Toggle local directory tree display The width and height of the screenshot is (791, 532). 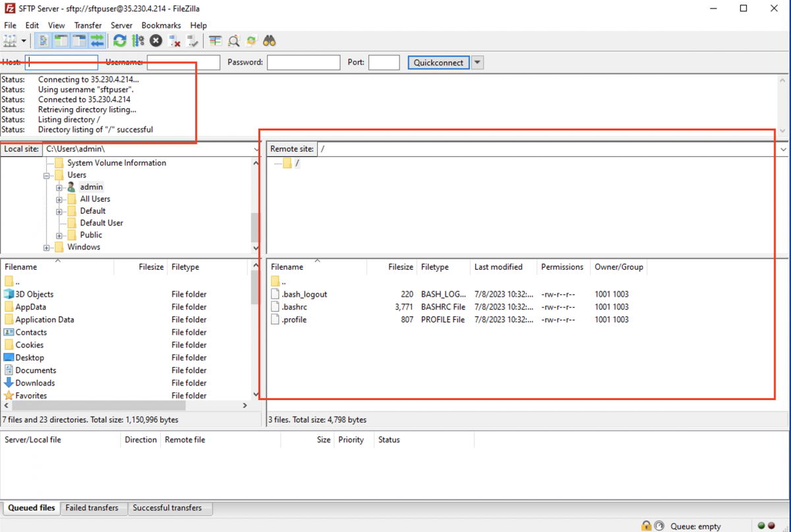click(61, 41)
